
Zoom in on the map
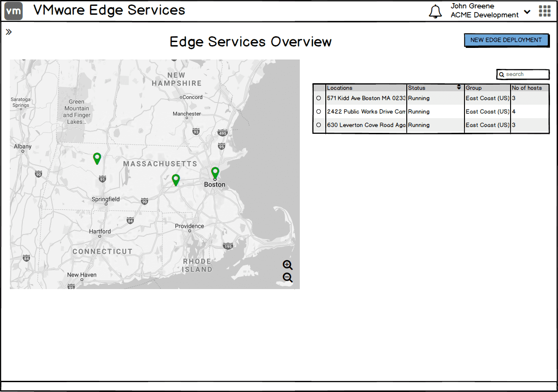pos(288,265)
